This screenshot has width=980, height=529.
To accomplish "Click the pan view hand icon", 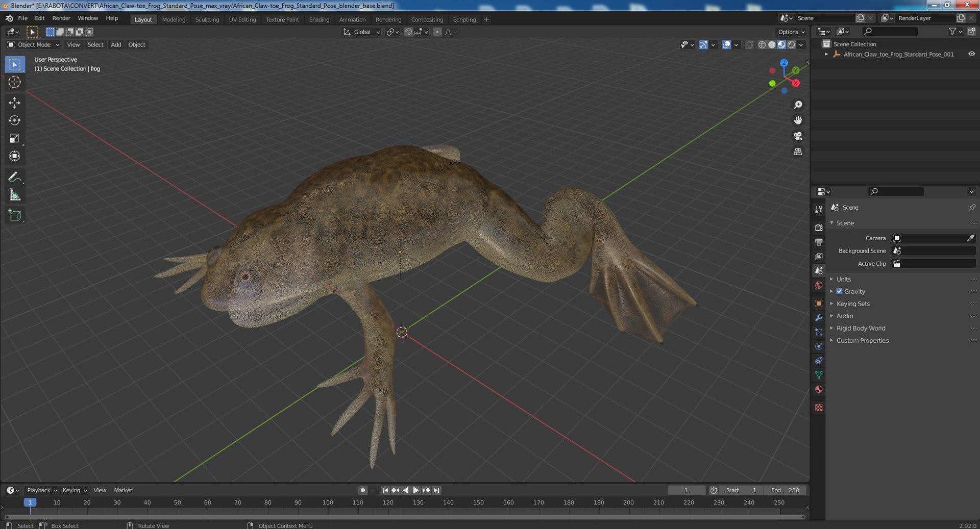I will pos(798,120).
